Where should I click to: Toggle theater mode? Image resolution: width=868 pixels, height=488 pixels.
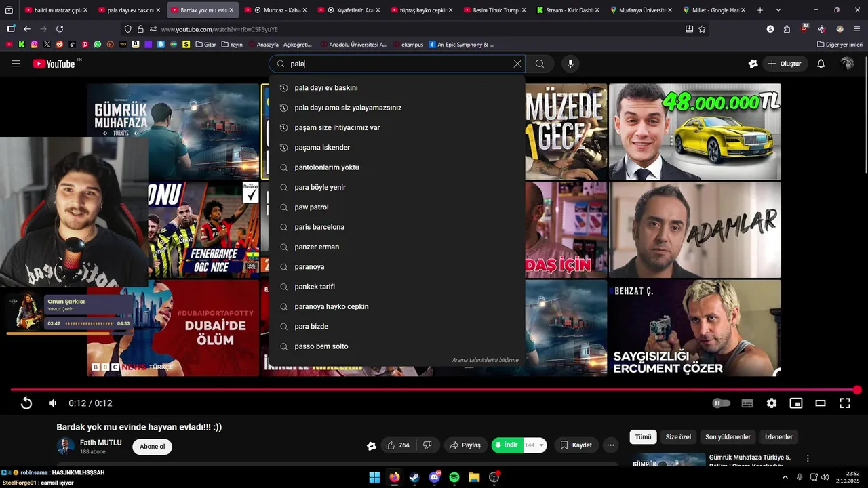pyautogui.click(x=821, y=403)
